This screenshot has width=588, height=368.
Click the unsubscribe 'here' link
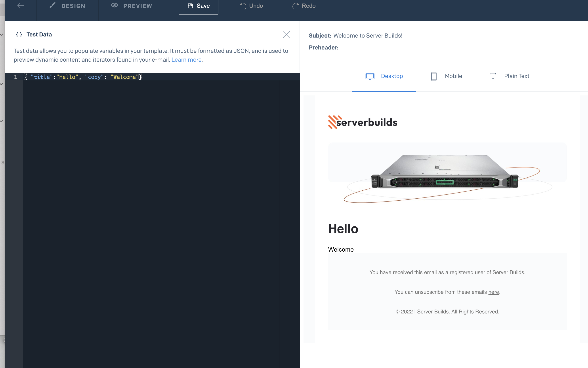493,292
